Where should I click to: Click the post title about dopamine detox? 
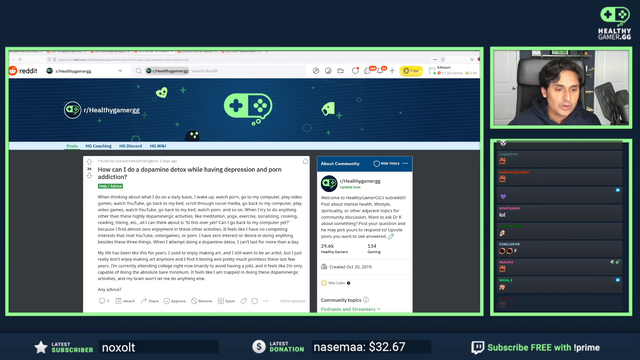[x=189, y=173]
